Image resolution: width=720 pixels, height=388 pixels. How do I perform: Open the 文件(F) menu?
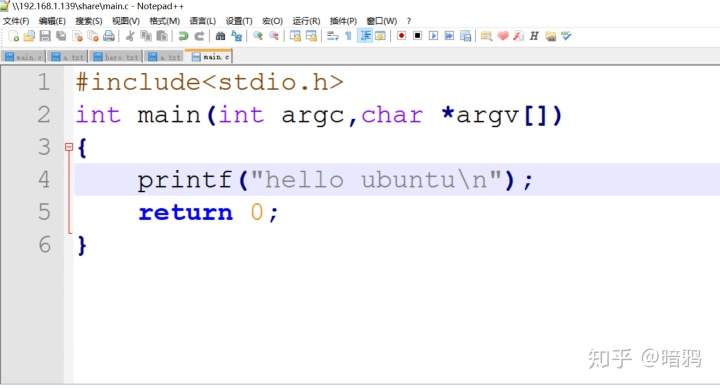click(16, 21)
